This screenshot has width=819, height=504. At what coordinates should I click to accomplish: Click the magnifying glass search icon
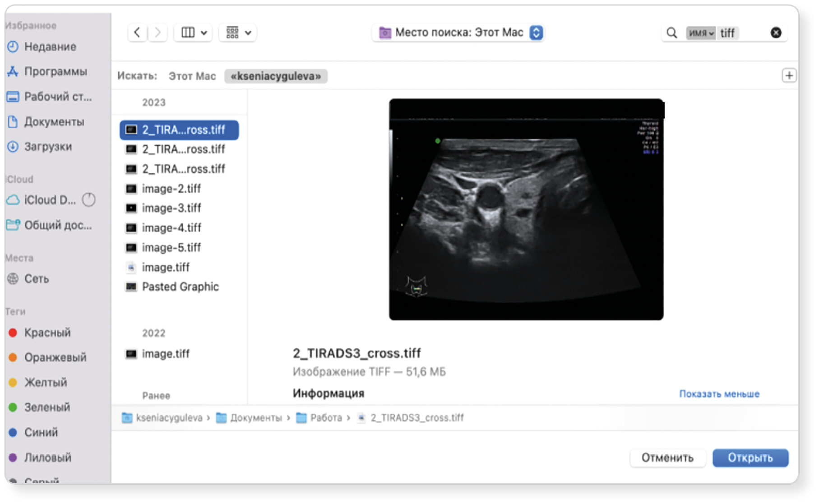click(671, 33)
